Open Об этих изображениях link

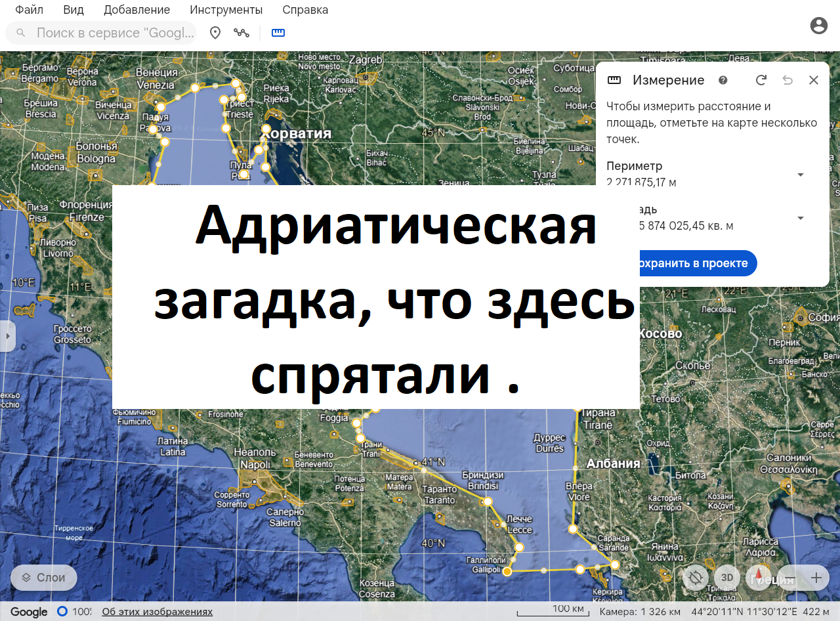click(157, 612)
